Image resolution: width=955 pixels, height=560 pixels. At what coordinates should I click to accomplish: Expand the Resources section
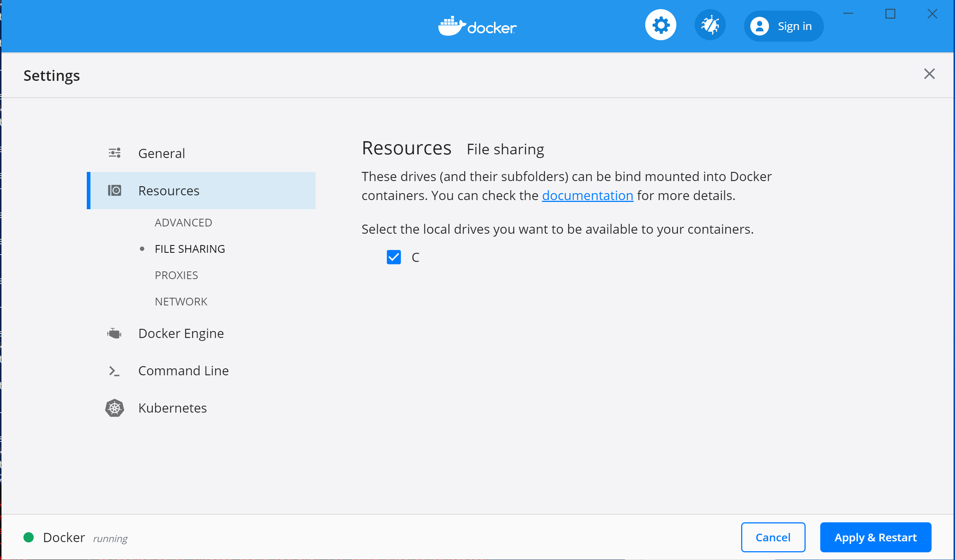[169, 191]
